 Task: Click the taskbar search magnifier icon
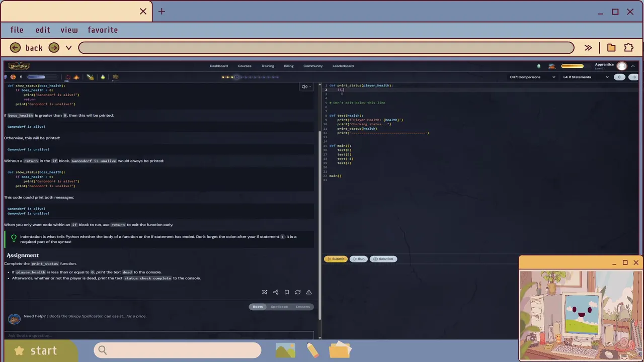point(103,350)
